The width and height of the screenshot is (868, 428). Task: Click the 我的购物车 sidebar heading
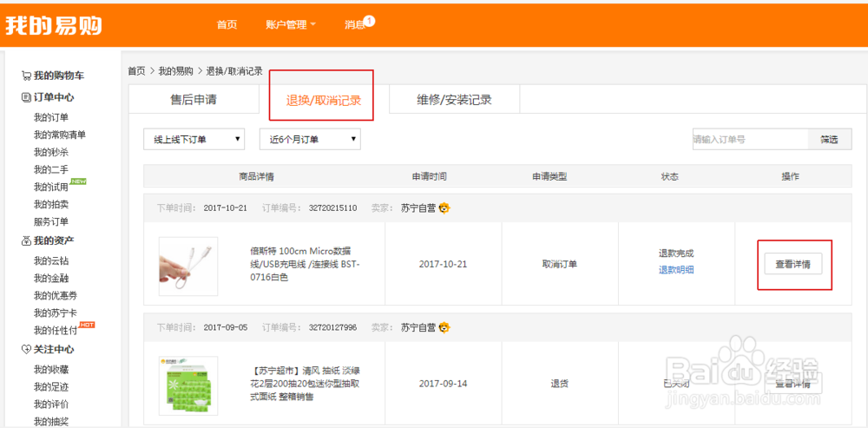(59, 76)
